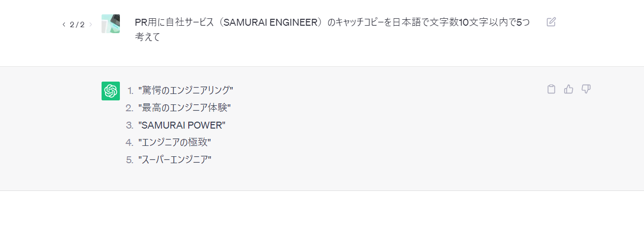Copy the response with the clipboard icon
The width and height of the screenshot is (644, 227).
click(551, 89)
